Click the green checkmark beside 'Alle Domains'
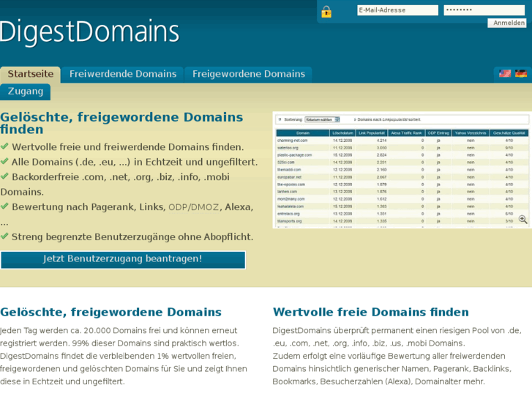This screenshot has height=399, width=532. pyautogui.click(x=4, y=161)
